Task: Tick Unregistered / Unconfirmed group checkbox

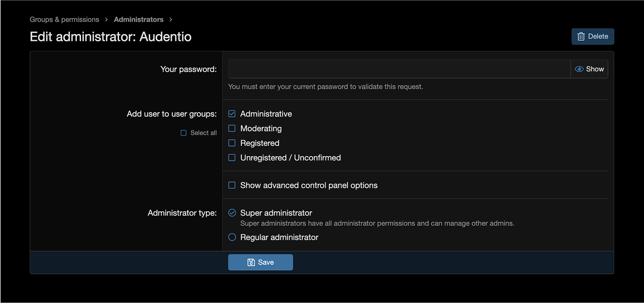Action: [x=232, y=158]
